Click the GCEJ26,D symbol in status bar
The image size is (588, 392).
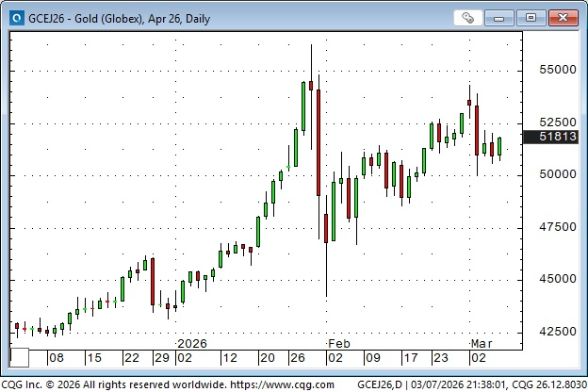pyautogui.click(x=383, y=384)
